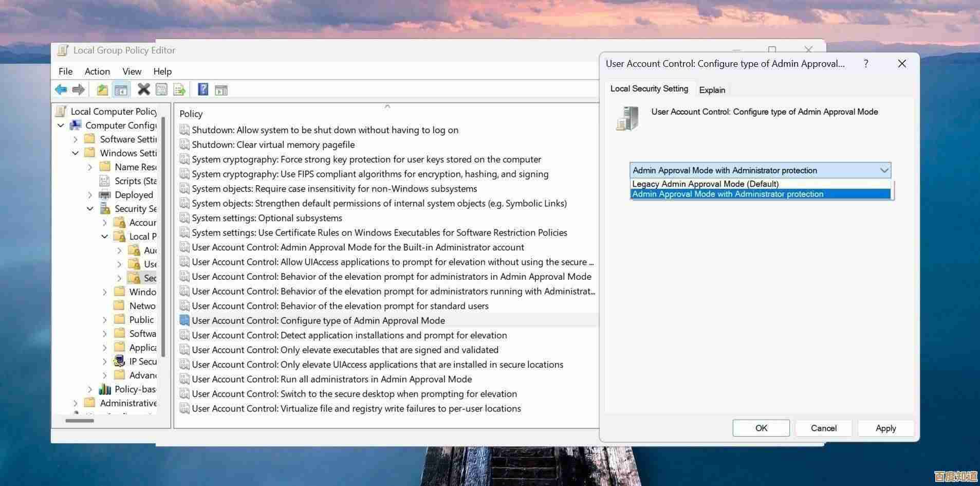Image resolution: width=980 pixels, height=486 pixels.
Task: Open the Admin Approval Mode dropdown arrow
Action: click(884, 170)
